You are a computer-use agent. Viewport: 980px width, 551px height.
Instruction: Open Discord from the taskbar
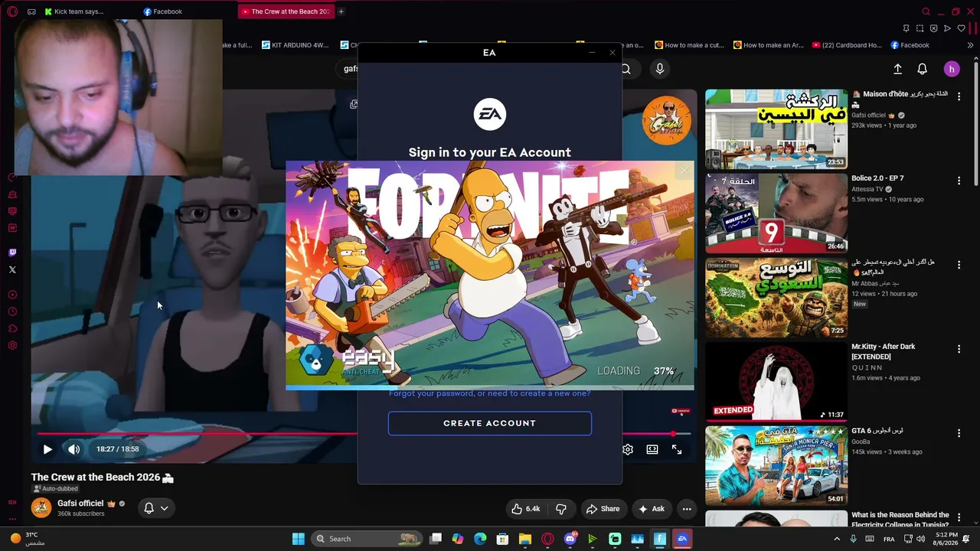[x=570, y=539]
